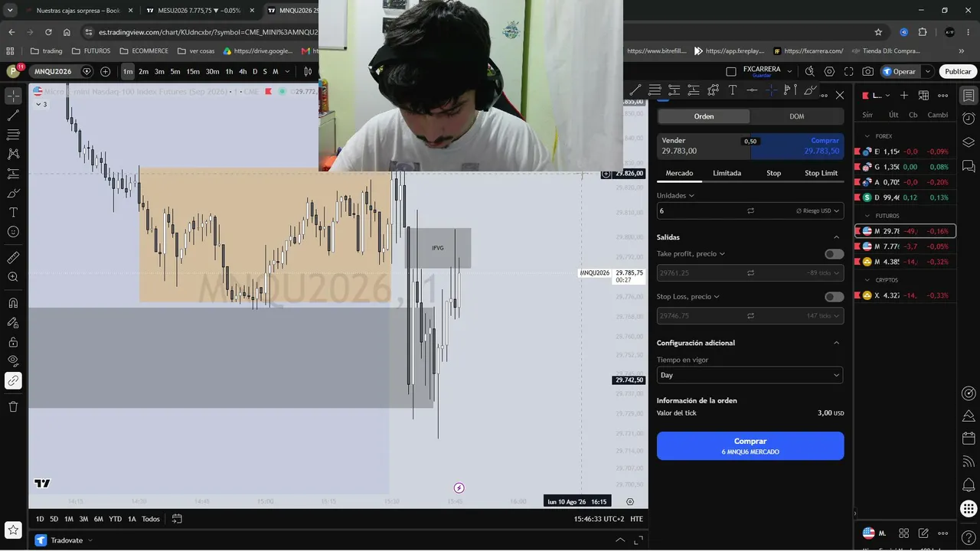The image size is (980, 551).
Task: Remove drawings with the trash icon
Action: point(13,406)
